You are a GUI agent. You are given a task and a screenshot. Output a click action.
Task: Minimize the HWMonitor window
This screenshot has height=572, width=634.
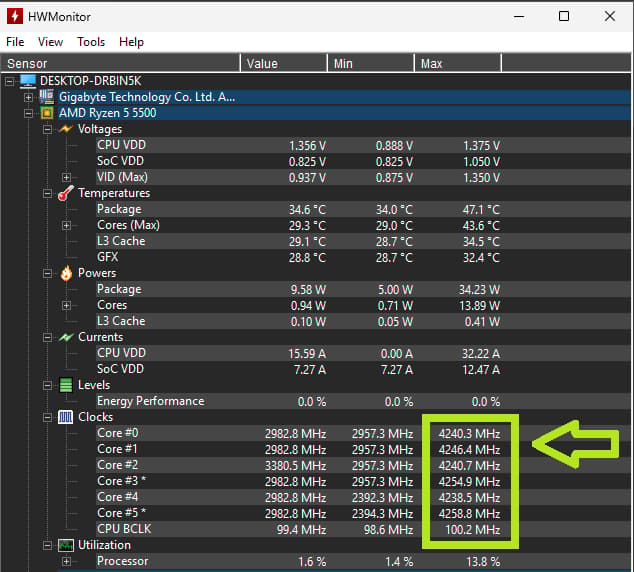pos(519,17)
